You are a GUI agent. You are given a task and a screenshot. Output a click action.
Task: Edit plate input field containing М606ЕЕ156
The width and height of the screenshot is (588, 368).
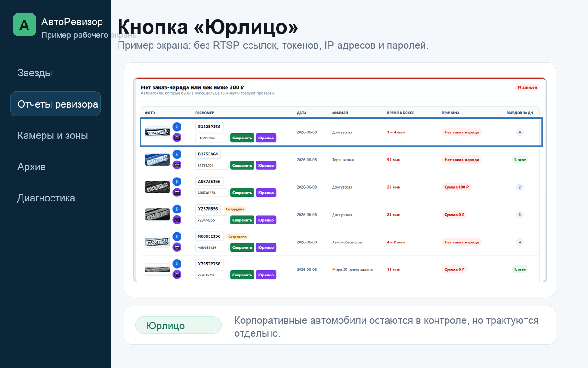[x=212, y=247]
